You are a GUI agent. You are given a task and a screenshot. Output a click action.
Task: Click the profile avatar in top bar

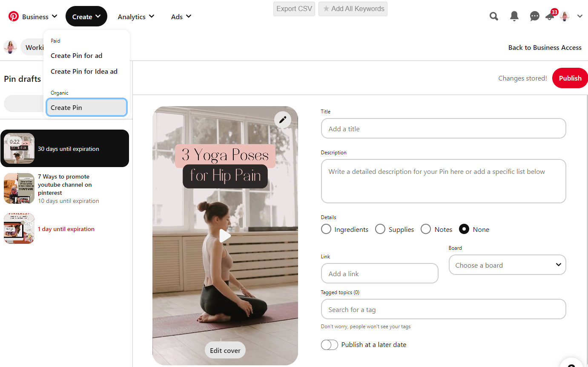click(565, 16)
